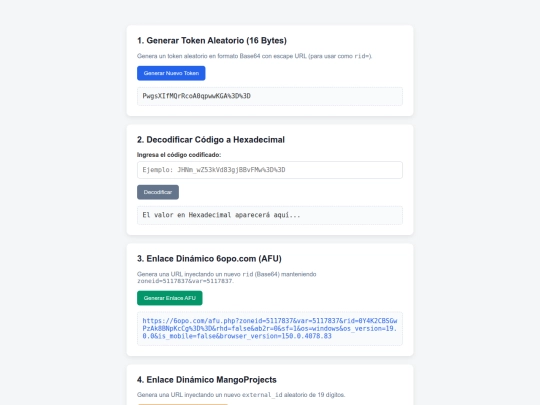Screen dimensions: 540x405
Task: Select the generated token PwgsXIfMQr output box
Action: [270, 96]
